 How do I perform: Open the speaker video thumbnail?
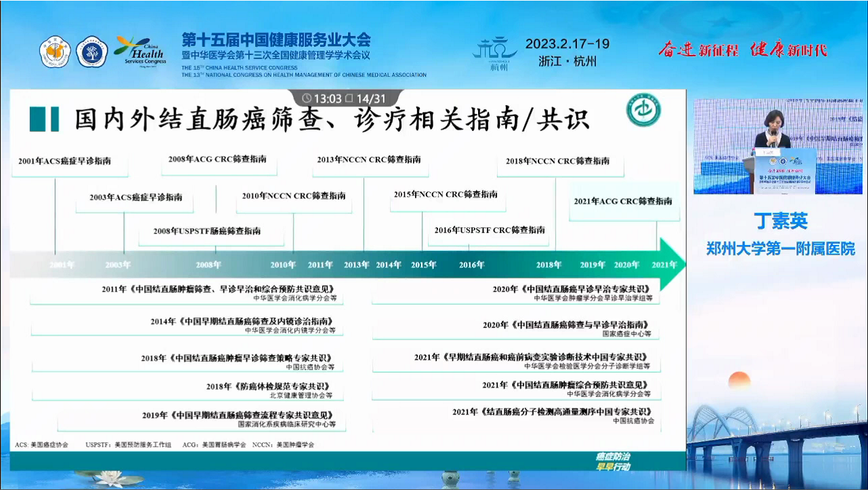[778, 146]
